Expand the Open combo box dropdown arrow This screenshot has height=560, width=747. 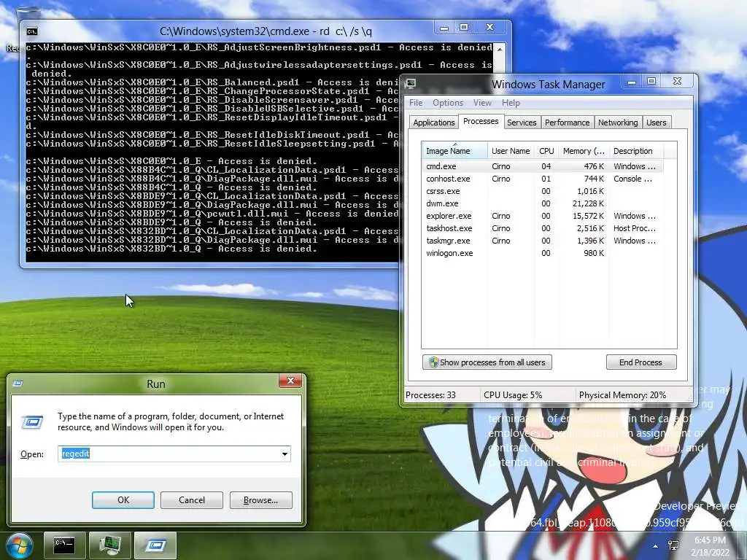tap(285, 454)
